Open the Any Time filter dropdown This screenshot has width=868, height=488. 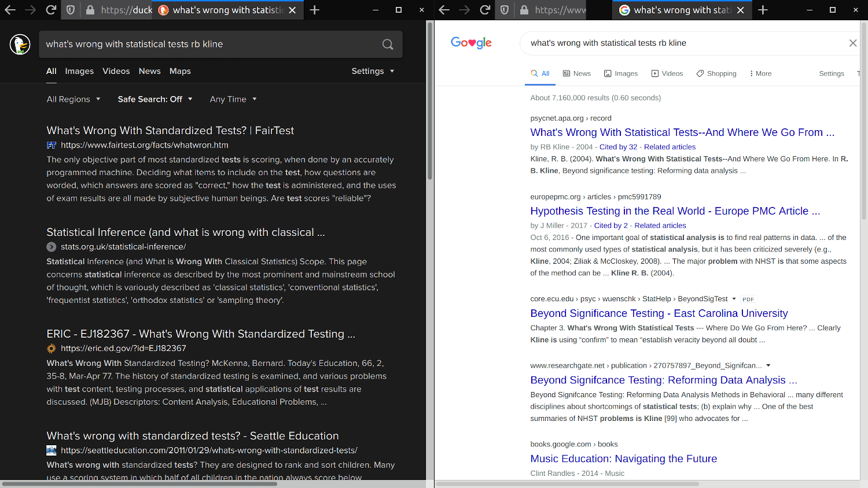pos(233,99)
